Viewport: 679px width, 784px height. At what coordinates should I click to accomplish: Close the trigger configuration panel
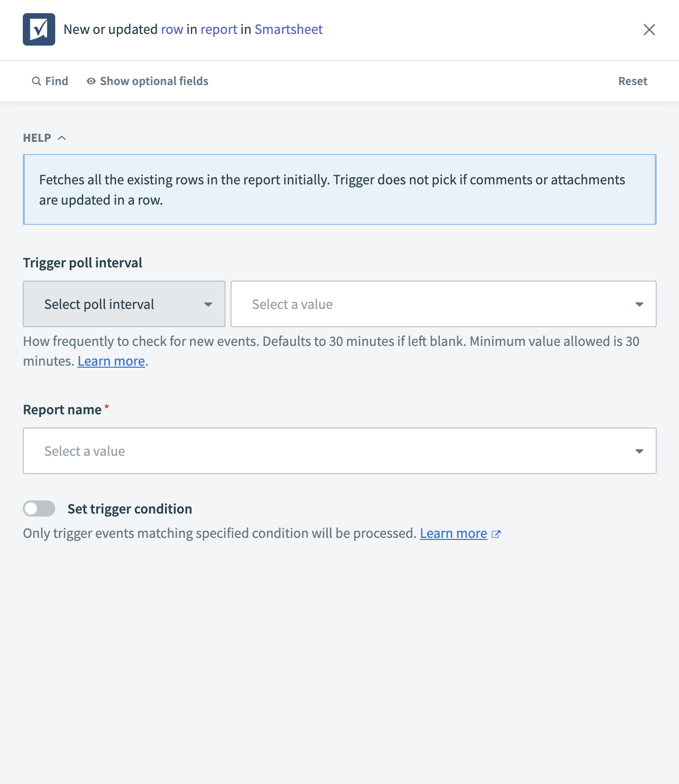click(649, 29)
